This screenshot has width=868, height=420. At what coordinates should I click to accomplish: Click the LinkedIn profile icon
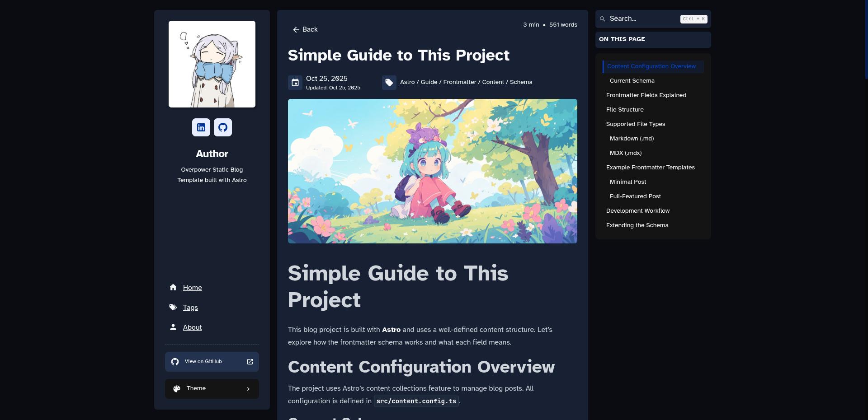[x=201, y=127]
